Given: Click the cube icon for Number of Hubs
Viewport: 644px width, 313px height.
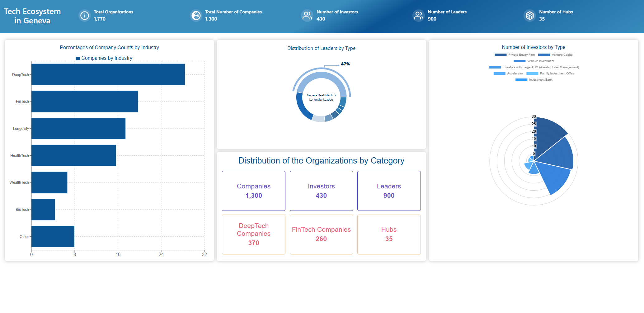Looking at the screenshot, I should click(530, 16).
